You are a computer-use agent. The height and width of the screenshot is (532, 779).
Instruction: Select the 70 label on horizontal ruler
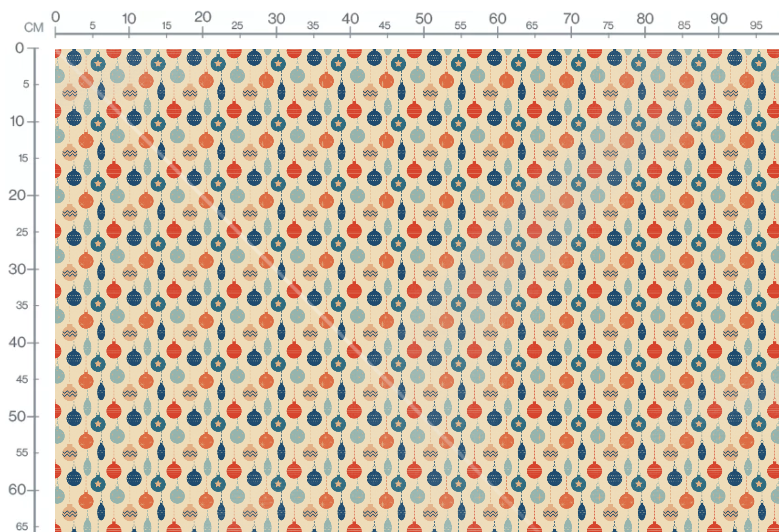point(571,18)
